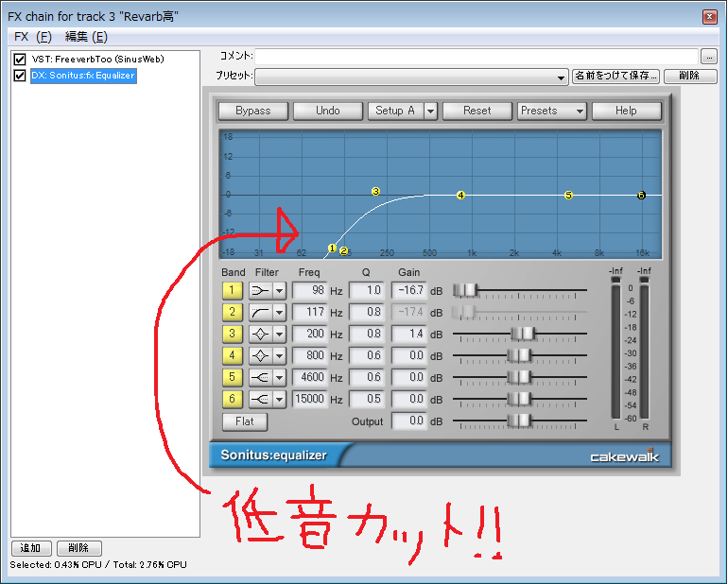This screenshot has width=728, height=584.
Task: Open the 編集 (E) menu
Action: point(86,37)
